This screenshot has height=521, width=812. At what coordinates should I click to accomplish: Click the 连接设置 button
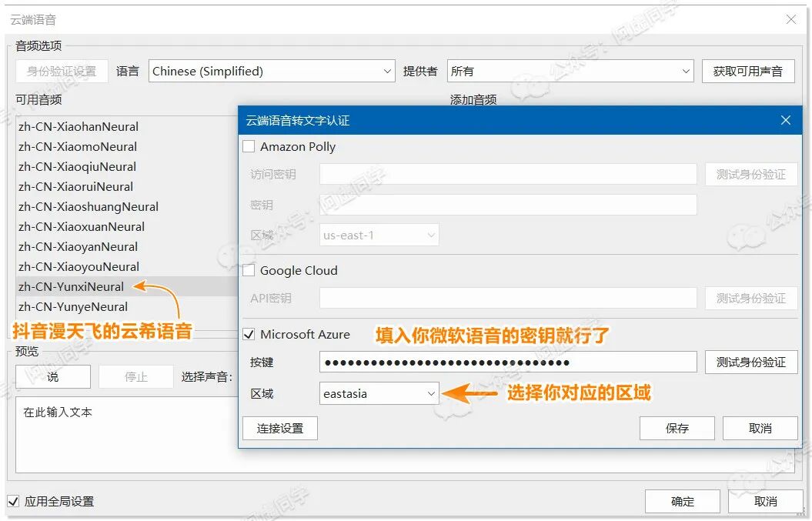[280, 429]
